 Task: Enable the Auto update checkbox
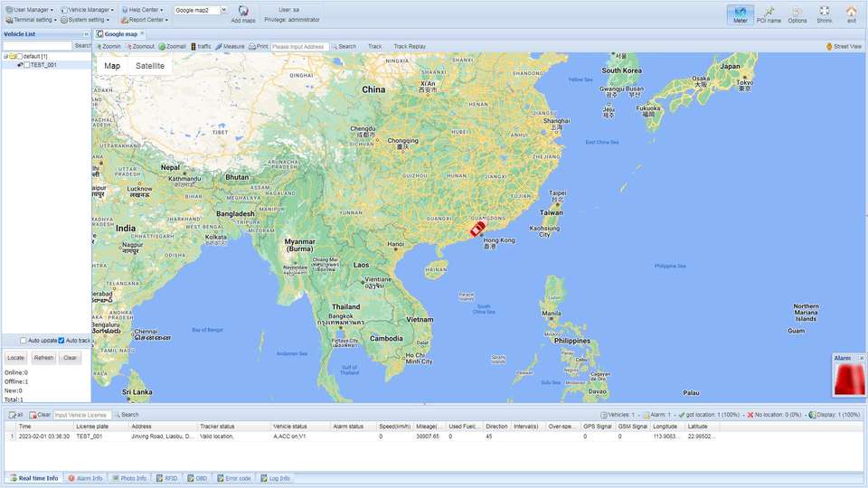[x=24, y=341]
